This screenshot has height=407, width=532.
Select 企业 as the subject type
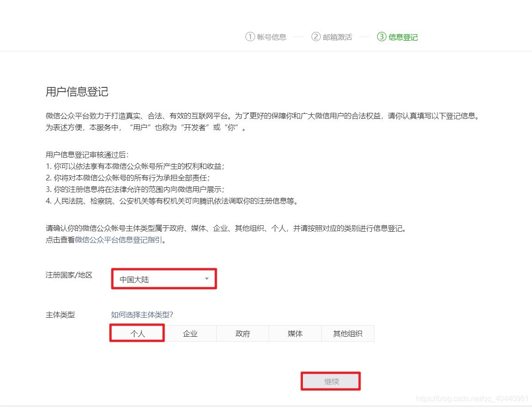pos(190,333)
